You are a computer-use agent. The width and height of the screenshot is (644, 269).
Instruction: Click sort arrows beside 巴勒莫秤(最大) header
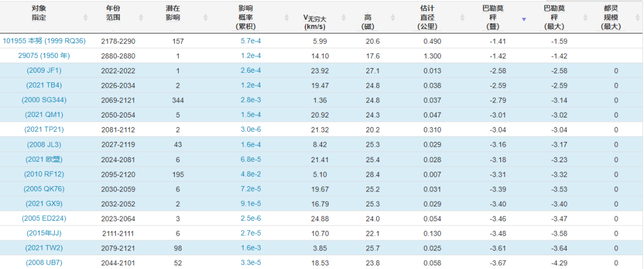pyautogui.click(x=586, y=18)
